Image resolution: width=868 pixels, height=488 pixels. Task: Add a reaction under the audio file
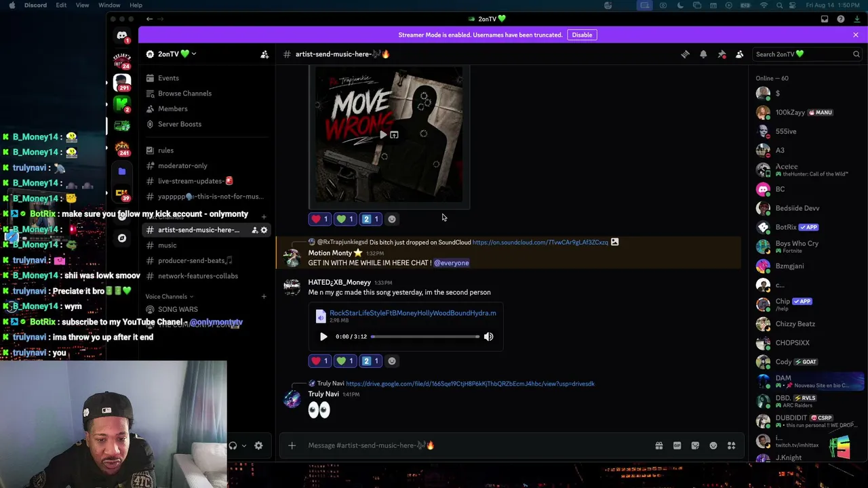[x=392, y=361]
